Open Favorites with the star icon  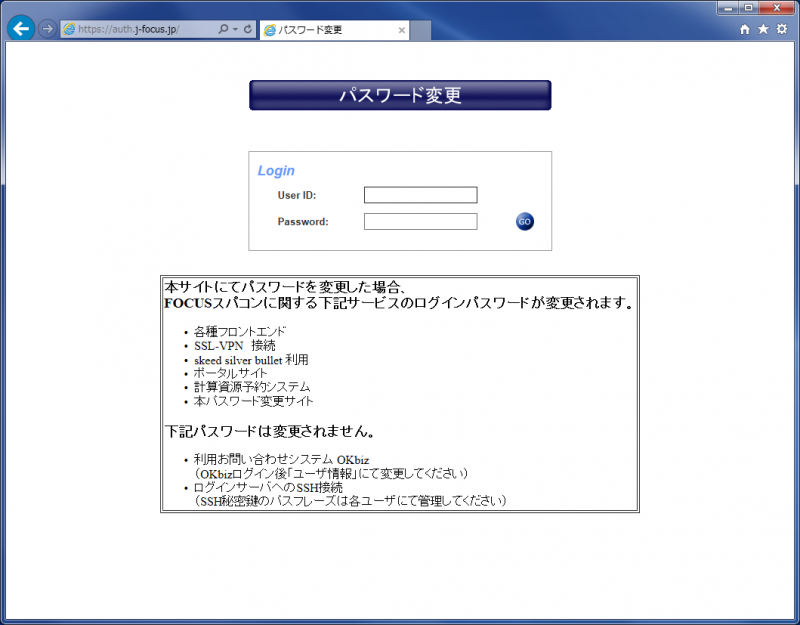pyautogui.click(x=763, y=30)
